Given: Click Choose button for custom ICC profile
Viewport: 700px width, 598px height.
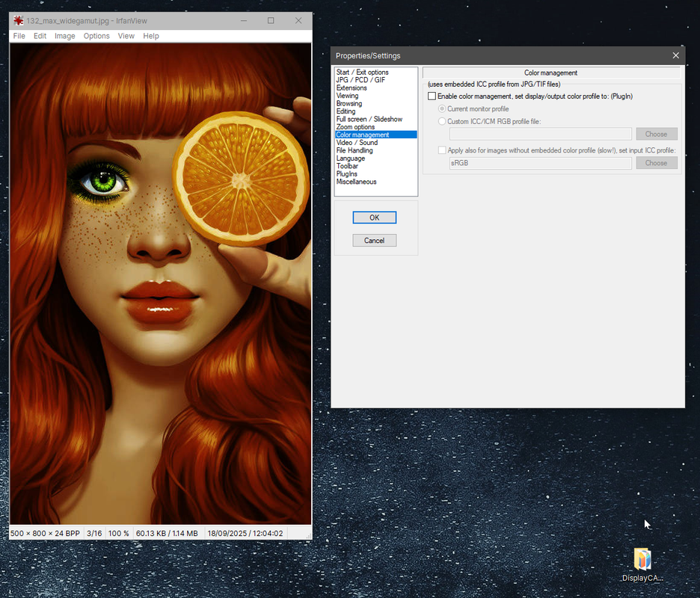Looking at the screenshot, I should 657,134.
